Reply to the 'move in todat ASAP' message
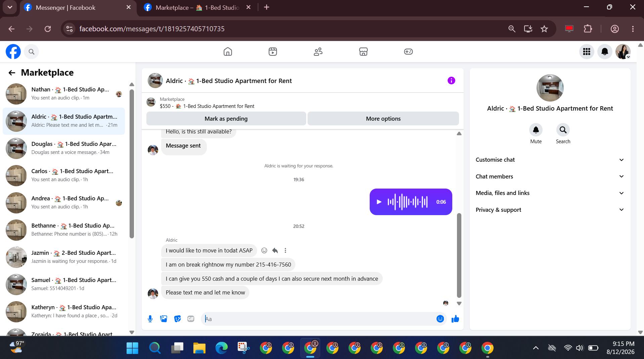This screenshot has height=359, width=644. 275,250
